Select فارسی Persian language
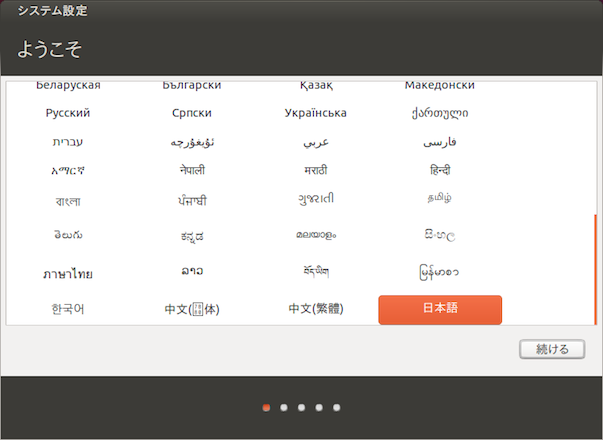Screen dimensions: 603x440 [440, 142]
